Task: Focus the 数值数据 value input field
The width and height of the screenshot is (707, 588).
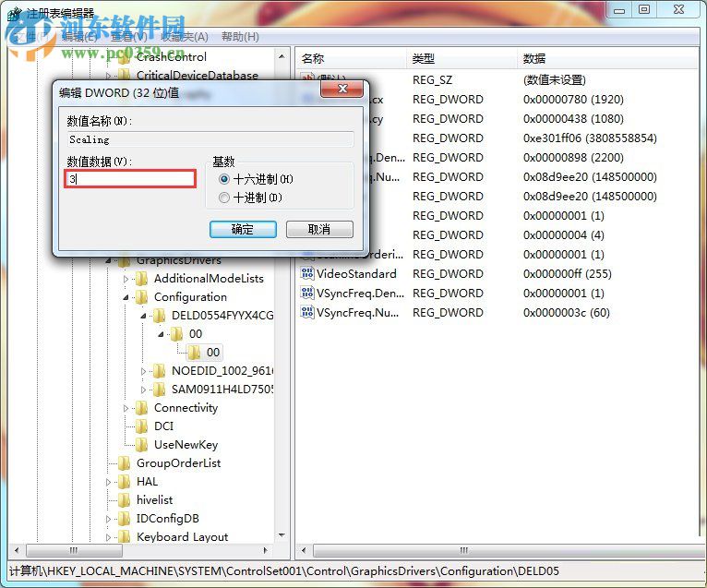Action: pos(130,179)
